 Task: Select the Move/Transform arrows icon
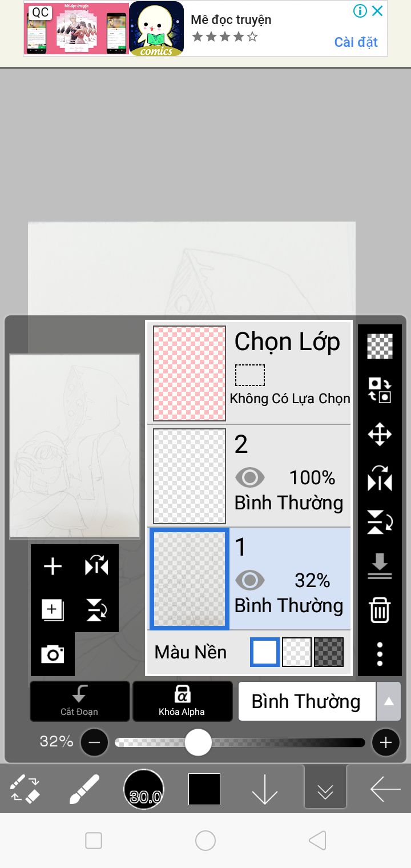coord(380,434)
